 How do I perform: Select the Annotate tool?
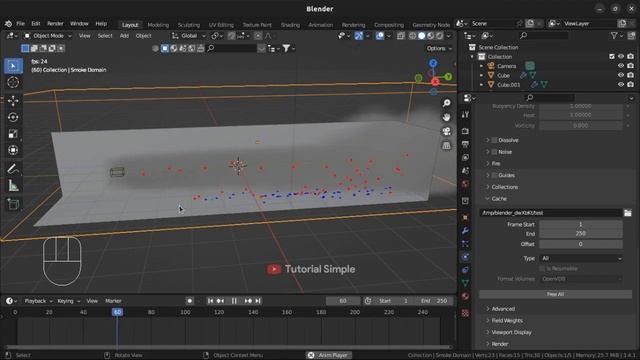13,169
